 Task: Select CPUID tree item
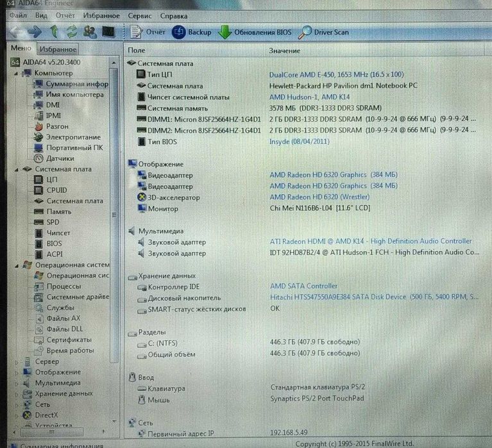(51, 190)
